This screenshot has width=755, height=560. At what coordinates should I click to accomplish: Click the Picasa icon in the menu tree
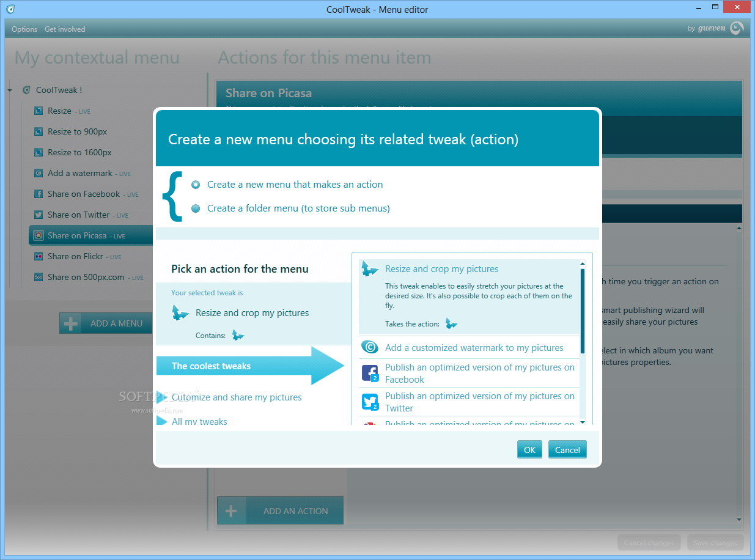38,235
